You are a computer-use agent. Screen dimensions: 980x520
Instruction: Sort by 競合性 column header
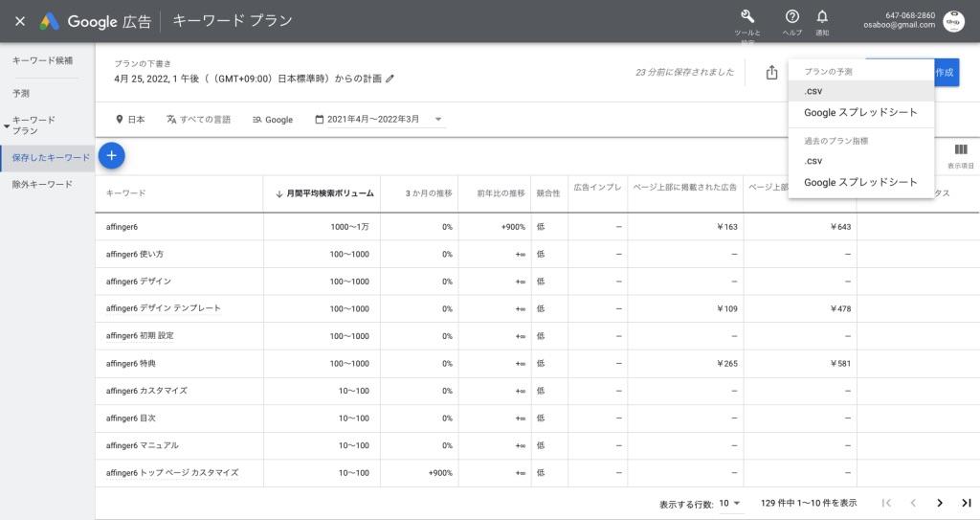pos(548,193)
